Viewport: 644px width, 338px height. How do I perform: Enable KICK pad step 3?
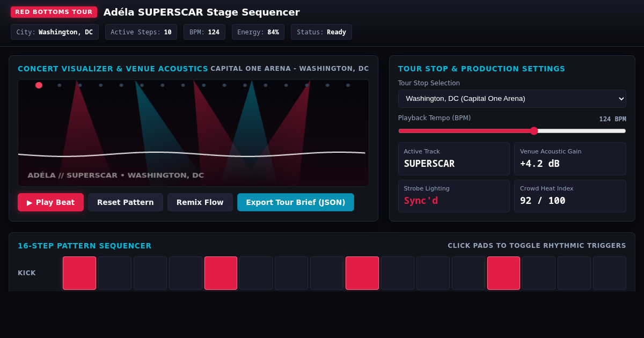point(150,273)
